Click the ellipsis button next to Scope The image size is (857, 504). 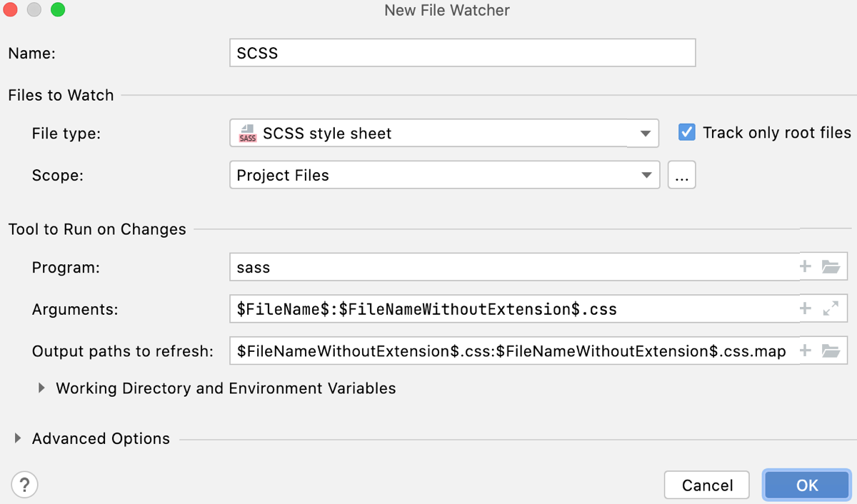coord(681,175)
